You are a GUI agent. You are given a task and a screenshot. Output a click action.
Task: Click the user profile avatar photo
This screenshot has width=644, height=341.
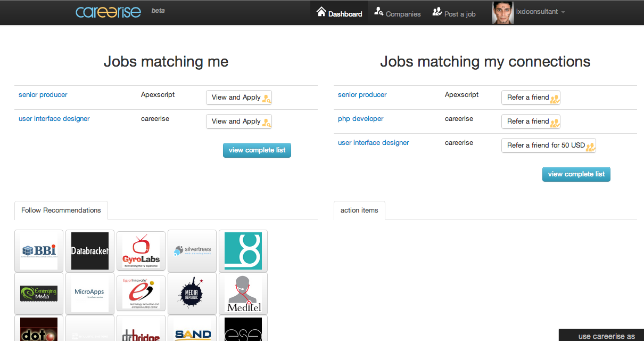point(502,12)
